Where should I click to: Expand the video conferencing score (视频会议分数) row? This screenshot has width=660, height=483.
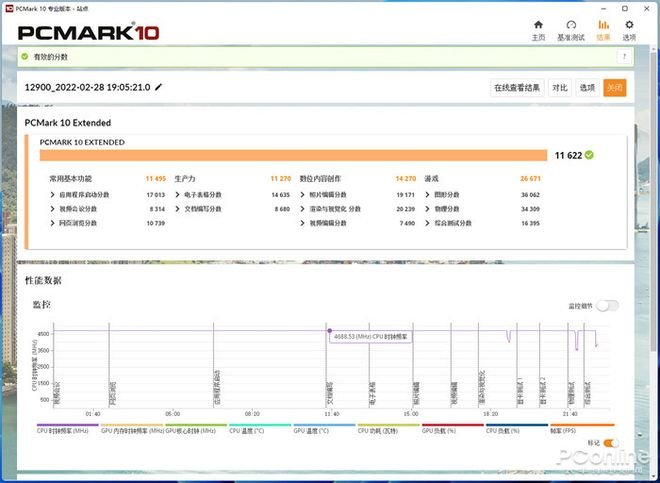(53, 209)
